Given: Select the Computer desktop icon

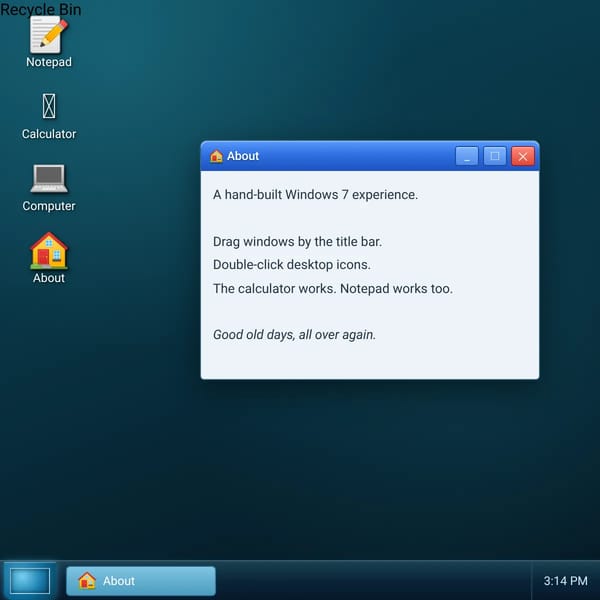Looking at the screenshot, I should coord(49,188).
